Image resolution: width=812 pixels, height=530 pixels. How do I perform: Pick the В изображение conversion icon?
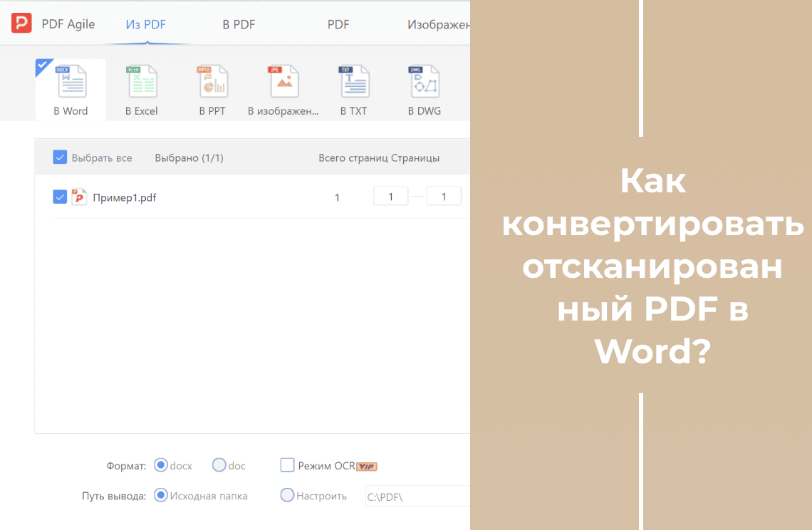[x=283, y=83]
